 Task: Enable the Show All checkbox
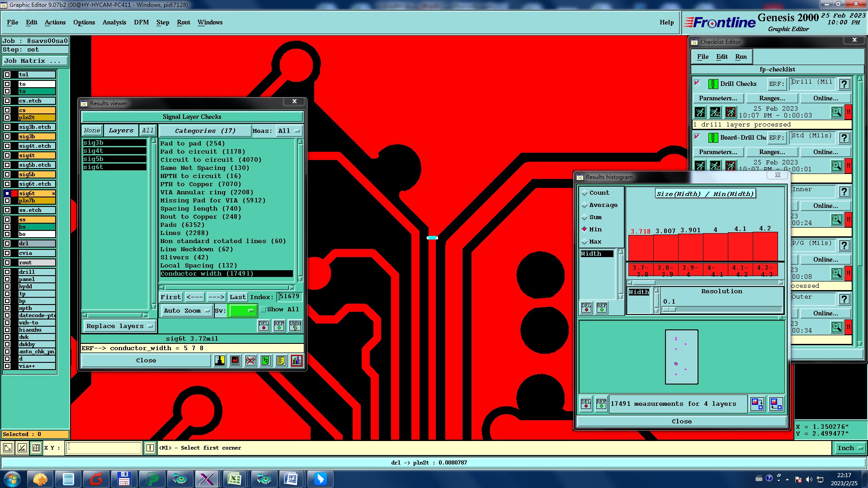(x=263, y=310)
